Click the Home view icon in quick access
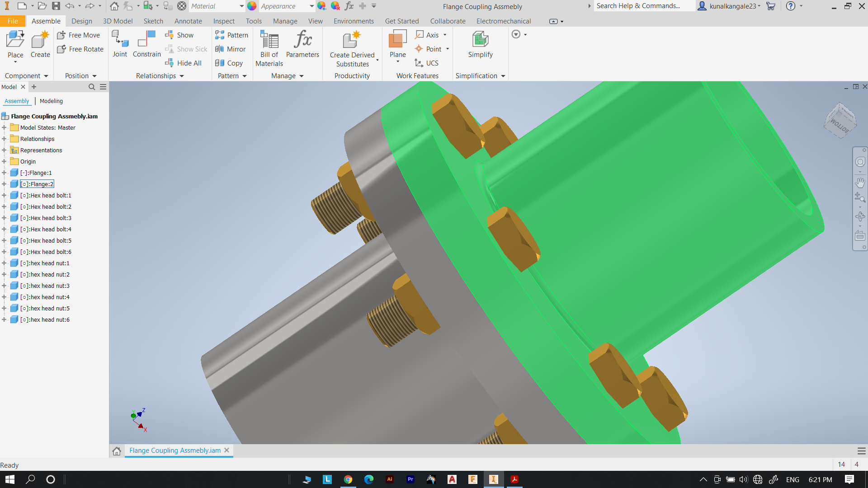The width and height of the screenshot is (868, 488). [x=114, y=6]
